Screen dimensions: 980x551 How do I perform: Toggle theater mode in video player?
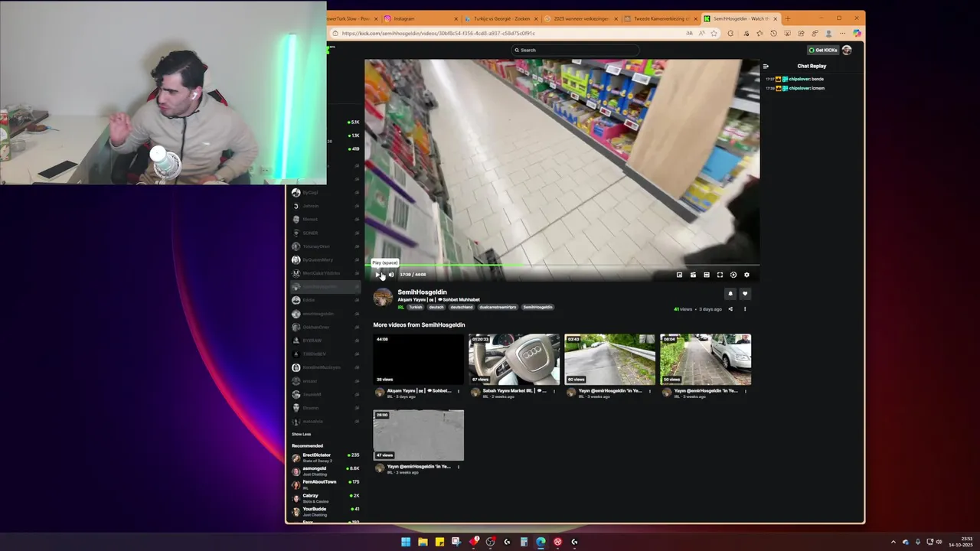(706, 275)
